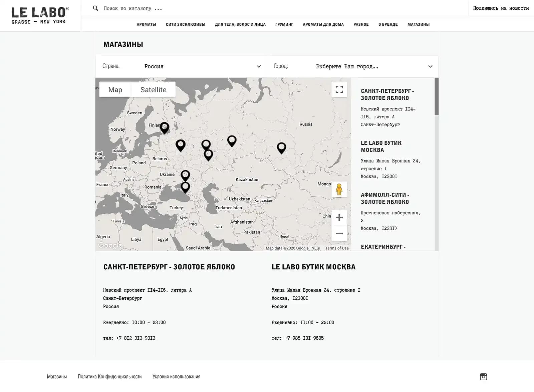
Task: Click Terms of Use on the map
Action: click(337, 248)
